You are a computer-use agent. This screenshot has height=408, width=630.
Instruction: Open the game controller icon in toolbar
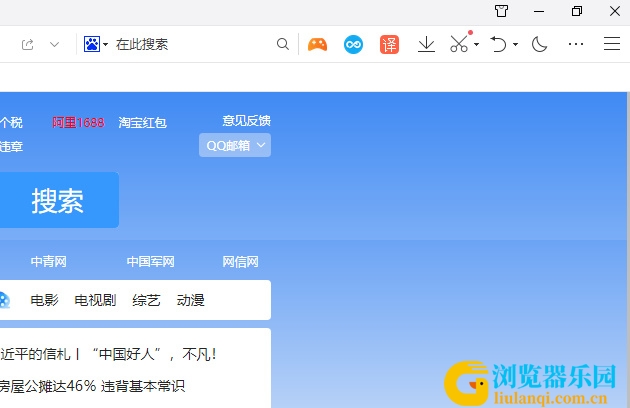317,44
